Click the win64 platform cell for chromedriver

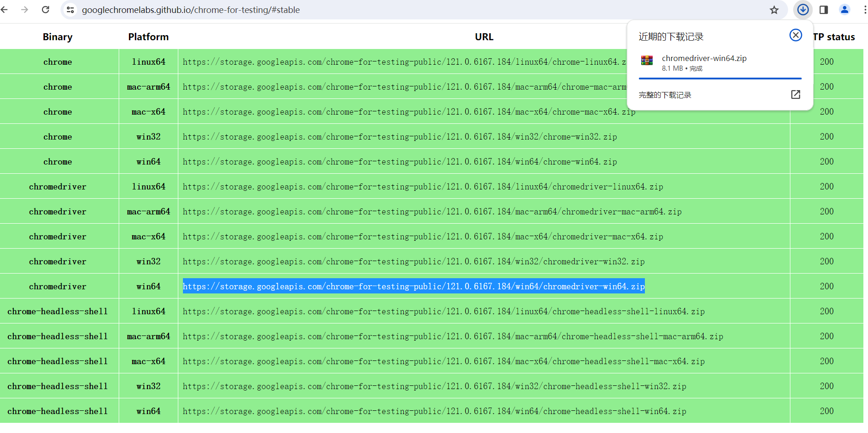tap(148, 287)
